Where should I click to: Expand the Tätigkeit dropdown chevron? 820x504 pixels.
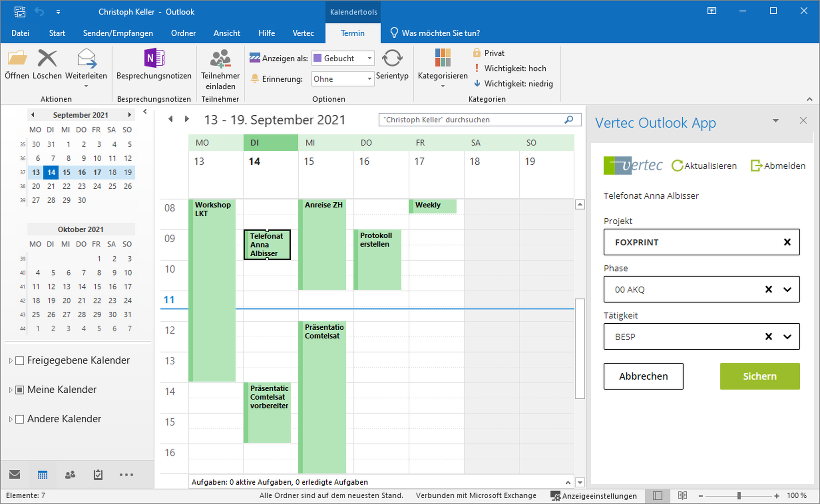pyautogui.click(x=787, y=337)
